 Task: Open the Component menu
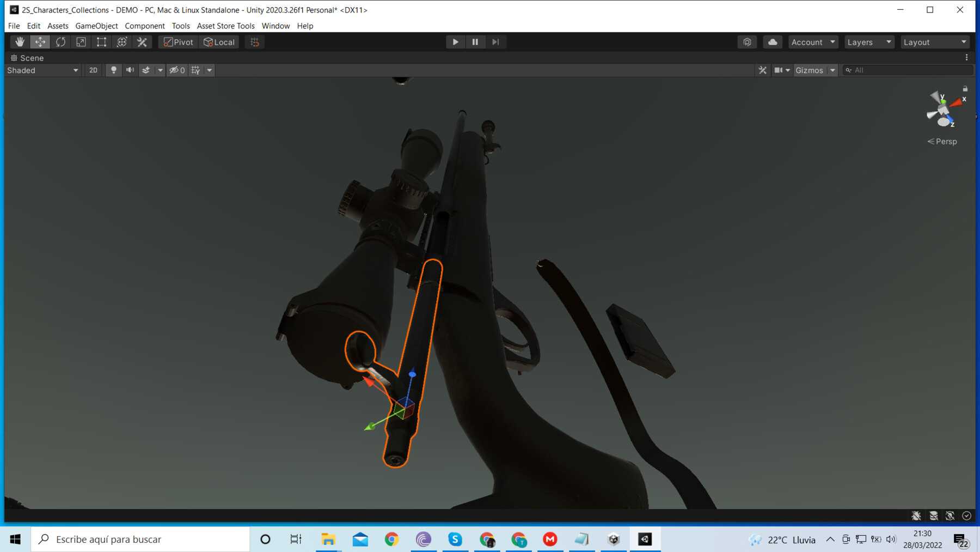coord(145,26)
